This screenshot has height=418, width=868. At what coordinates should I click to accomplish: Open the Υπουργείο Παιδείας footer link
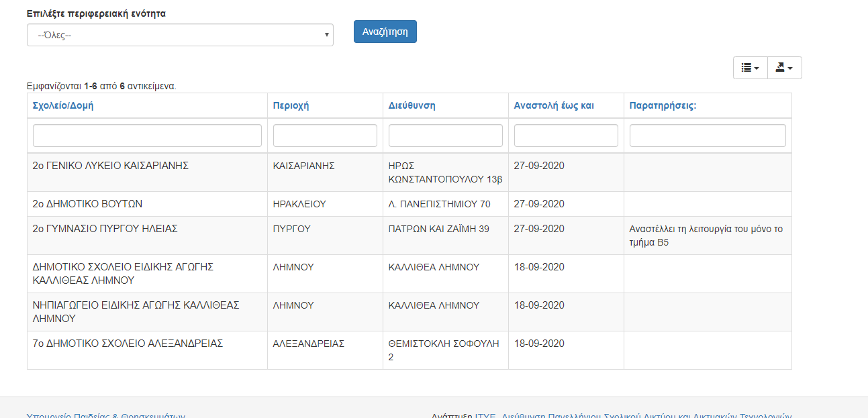[x=105, y=415]
